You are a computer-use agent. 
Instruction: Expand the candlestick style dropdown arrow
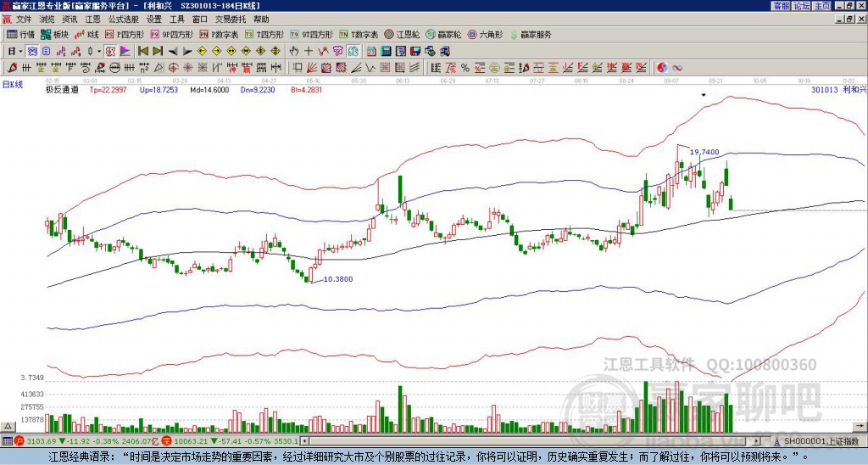(99, 52)
